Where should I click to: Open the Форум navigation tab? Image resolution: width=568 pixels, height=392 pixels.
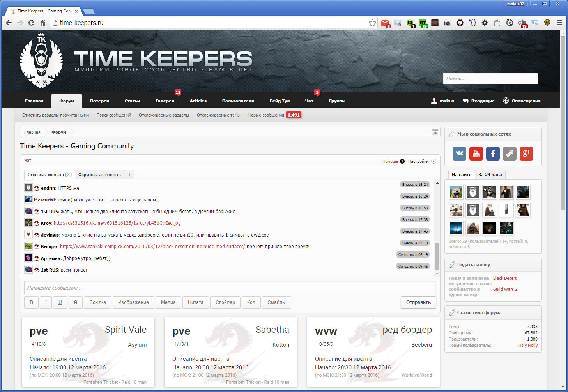[67, 101]
